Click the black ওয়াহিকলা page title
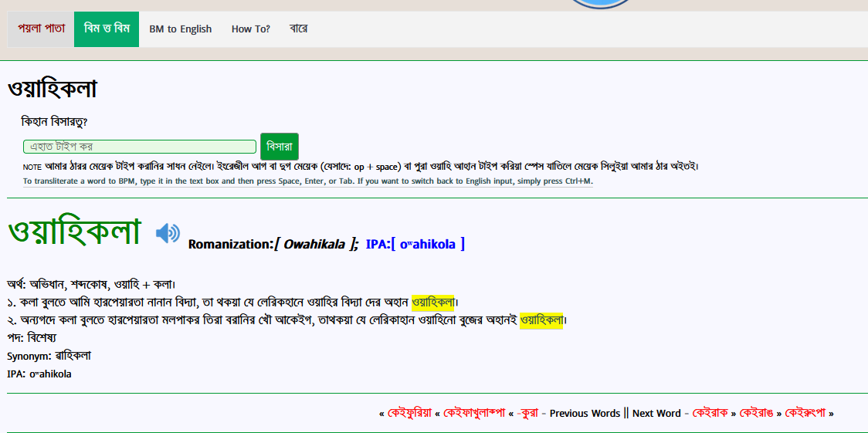Viewport: 868px width, 433px height. pyautogui.click(x=53, y=89)
